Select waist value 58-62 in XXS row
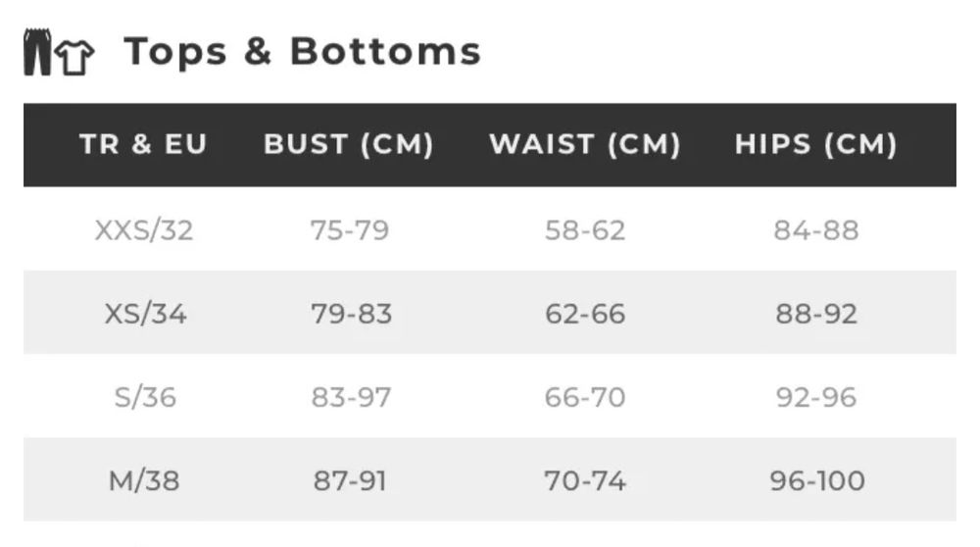The image size is (980, 547). pyautogui.click(x=585, y=230)
